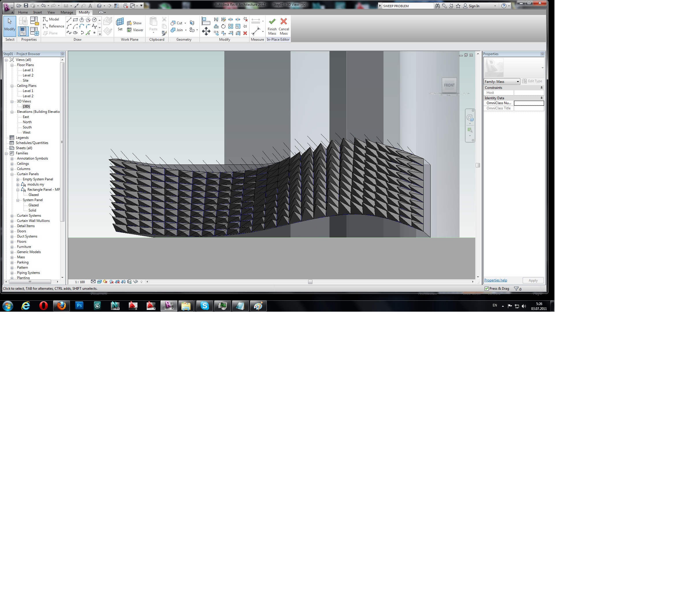Collapse the Curtain Panels tree node
Screen dimensions: 700x591
[12, 174]
